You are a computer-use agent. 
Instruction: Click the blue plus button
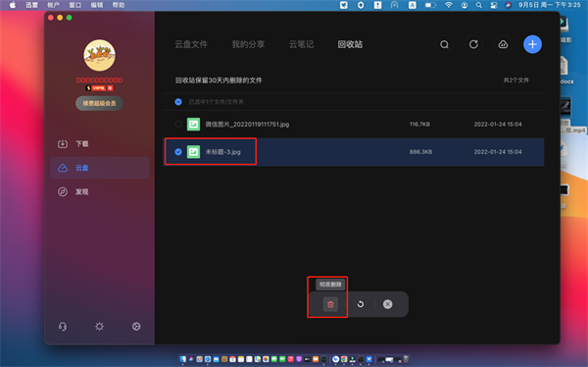tap(532, 44)
